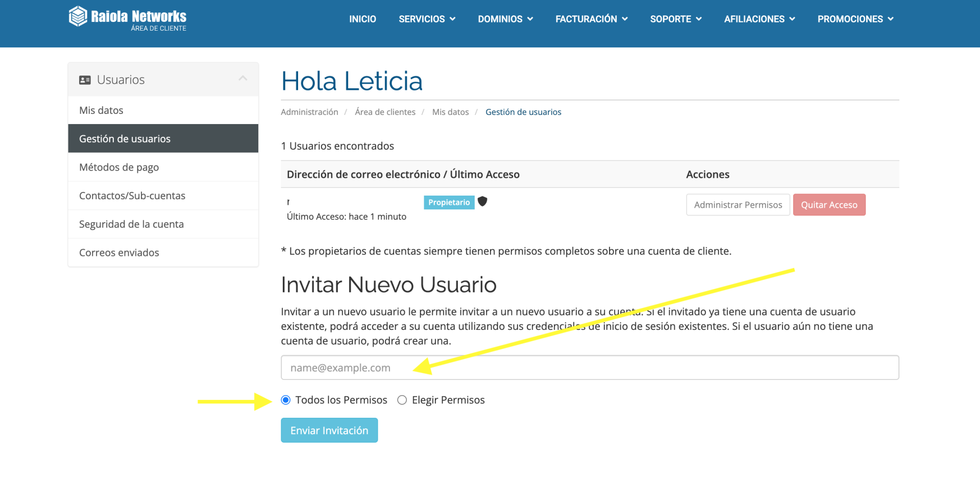Click the Quitar Acceso button
The height and width of the screenshot is (478, 980).
829,205
